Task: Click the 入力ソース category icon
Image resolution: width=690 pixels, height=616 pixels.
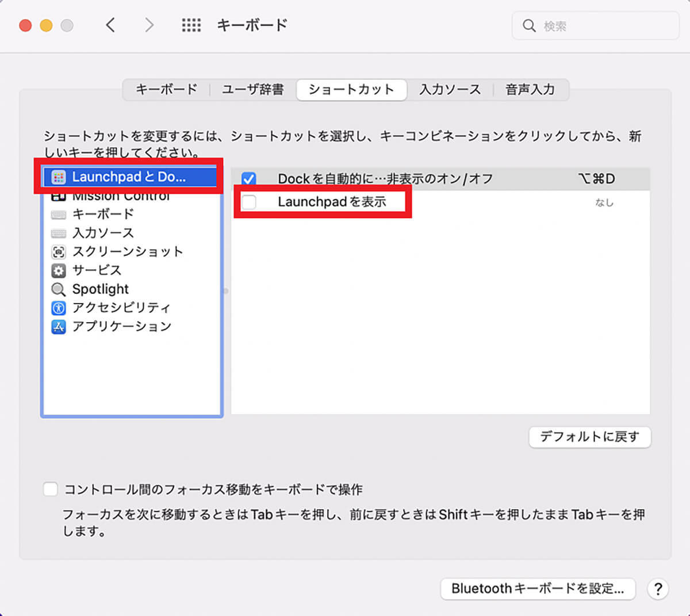Action: (x=58, y=234)
